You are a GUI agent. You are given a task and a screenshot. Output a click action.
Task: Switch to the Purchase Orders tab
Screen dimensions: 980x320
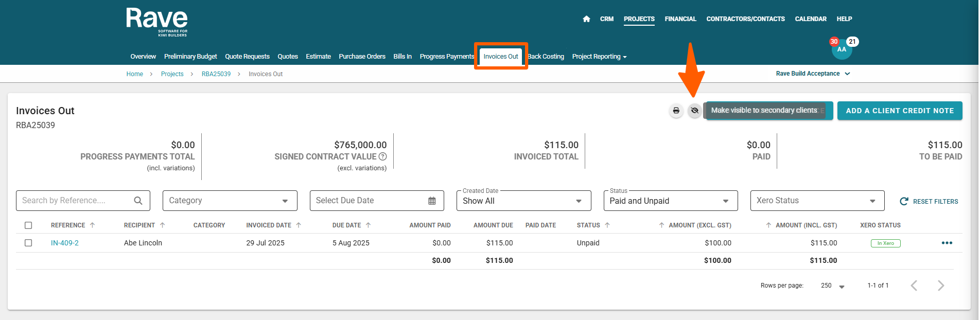coord(362,57)
